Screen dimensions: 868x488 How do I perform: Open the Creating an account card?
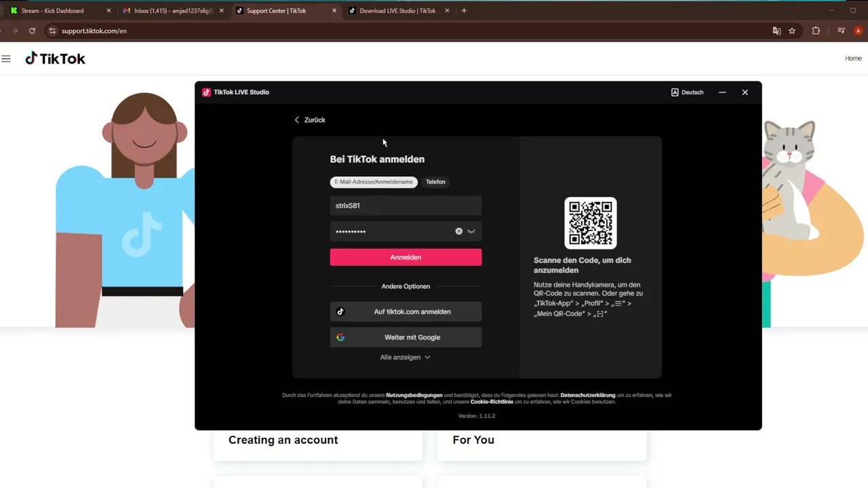(318, 444)
